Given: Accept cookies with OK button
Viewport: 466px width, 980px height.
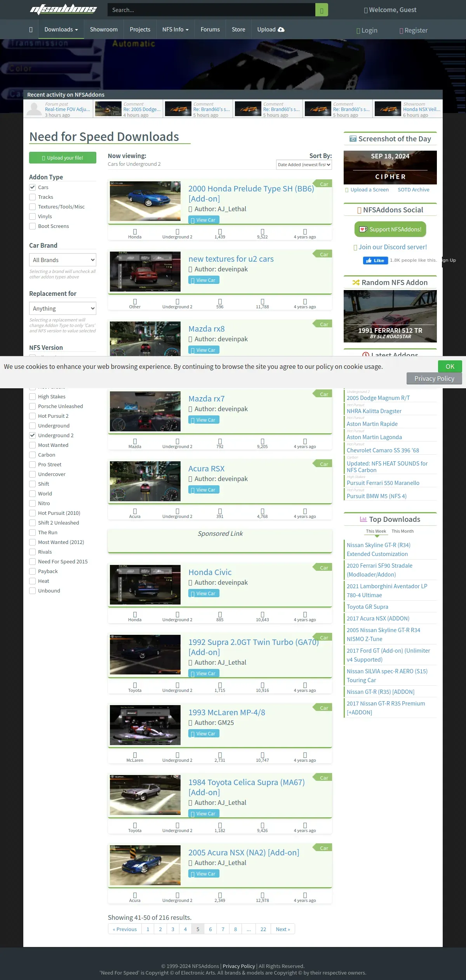Looking at the screenshot, I should point(450,367).
